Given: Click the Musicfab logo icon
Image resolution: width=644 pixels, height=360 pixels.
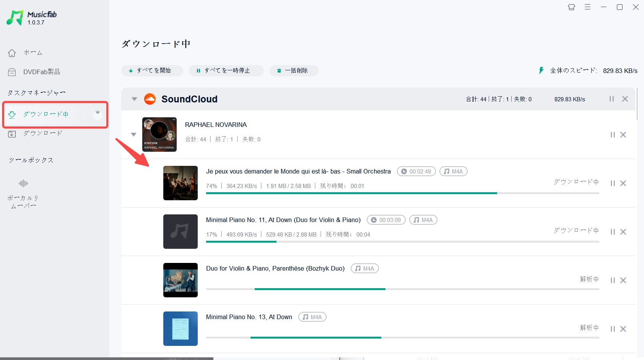Looking at the screenshot, I should click(15, 18).
